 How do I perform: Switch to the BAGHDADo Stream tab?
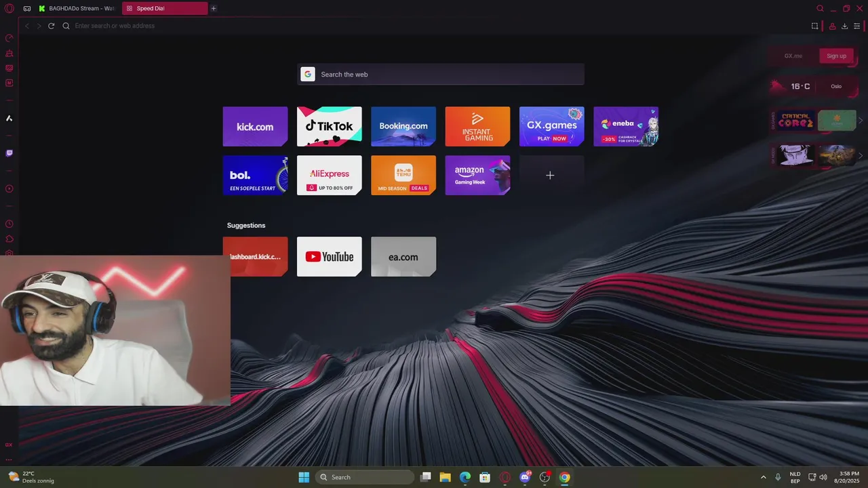pos(77,8)
